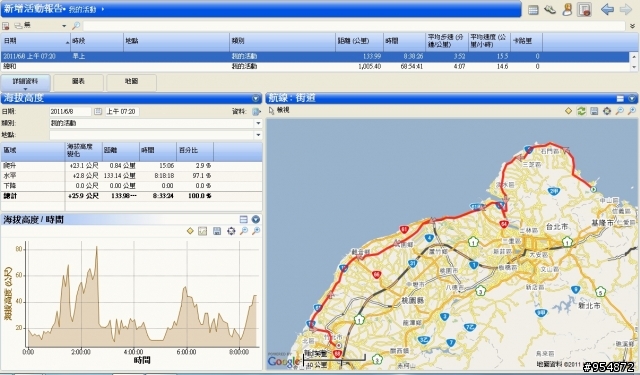
Task: Open the athlete profile view
Action: click(567, 9)
